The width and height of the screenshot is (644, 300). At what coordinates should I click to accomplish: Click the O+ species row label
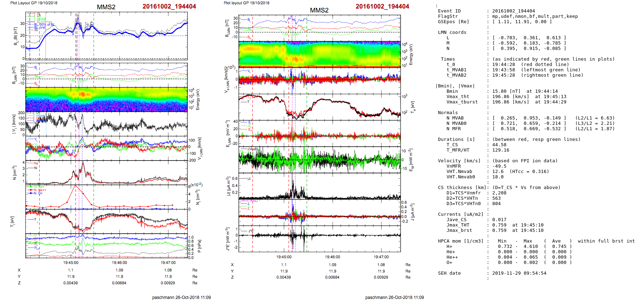tap(449, 263)
